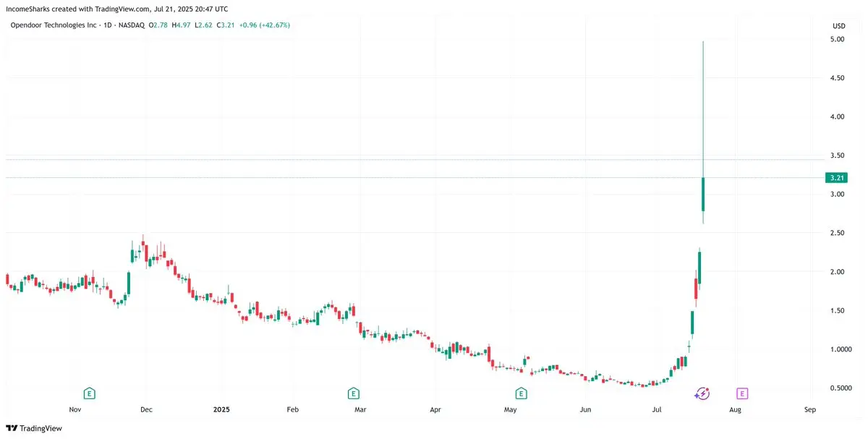Click the Sep date axis label
The width and height of the screenshot is (868, 439).
pos(810,409)
